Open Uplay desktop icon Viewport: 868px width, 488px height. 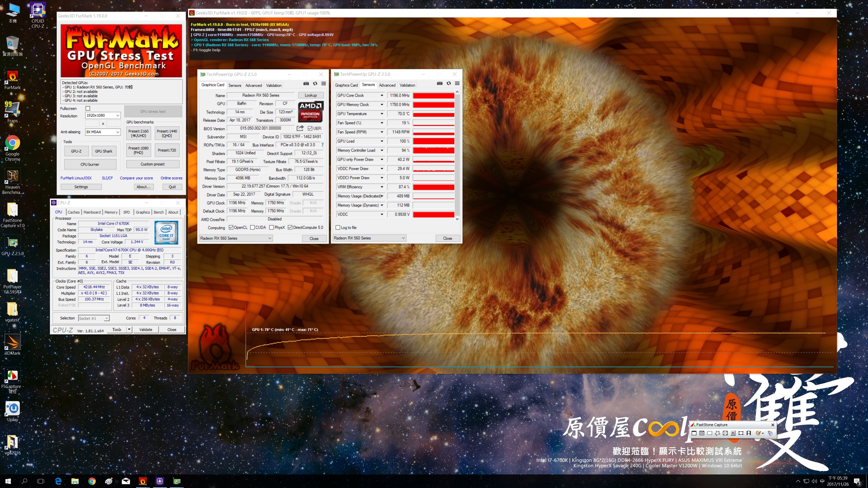12,411
